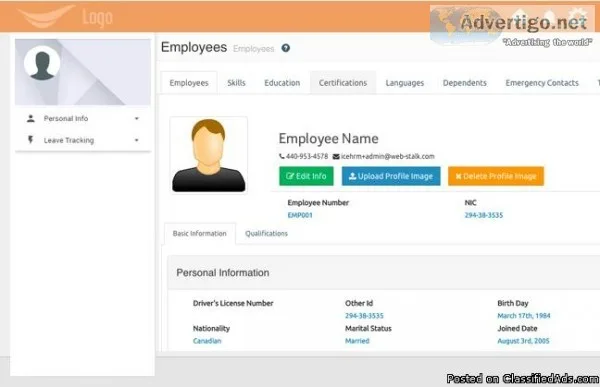
Task: Click the envelope icon beside email address
Action: point(336,156)
